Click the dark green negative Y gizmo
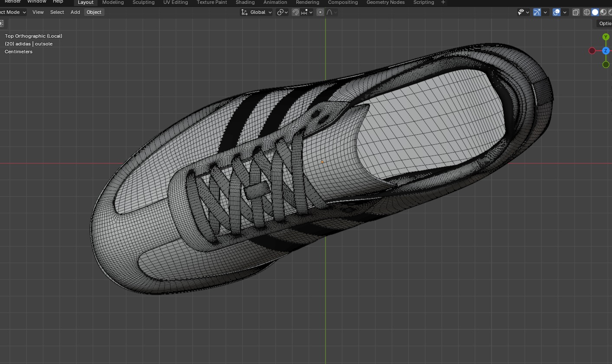The image size is (612, 364). tap(606, 65)
